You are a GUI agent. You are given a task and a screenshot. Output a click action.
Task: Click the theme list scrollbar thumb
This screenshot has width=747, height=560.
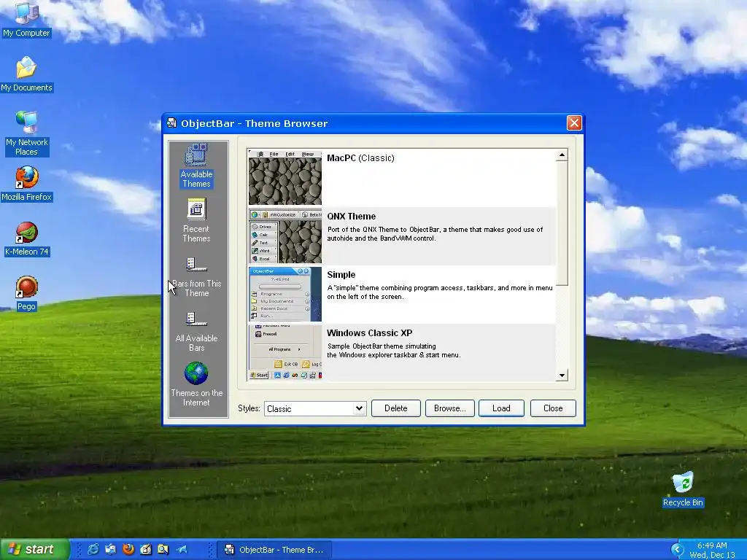pyautogui.click(x=562, y=223)
